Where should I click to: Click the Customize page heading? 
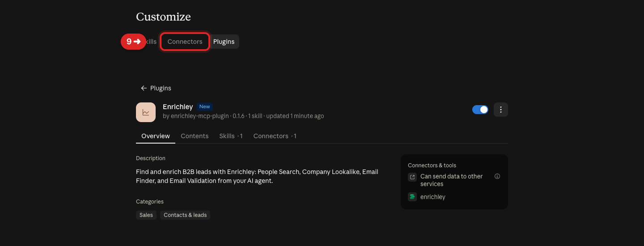(x=163, y=17)
